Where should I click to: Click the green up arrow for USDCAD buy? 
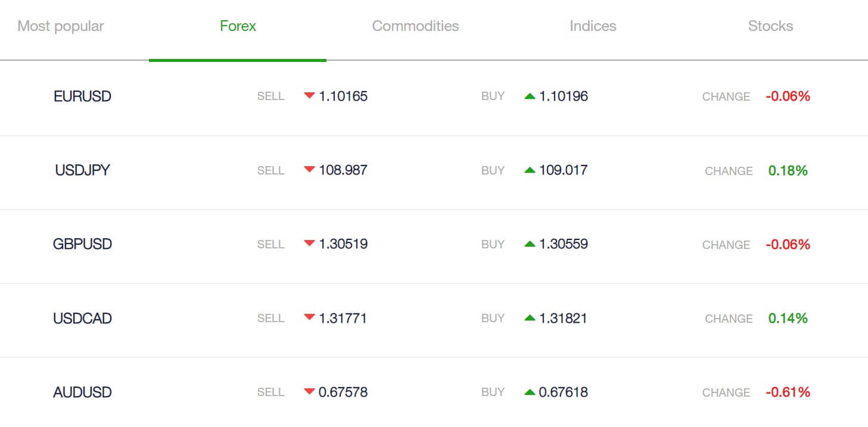pyautogui.click(x=530, y=318)
